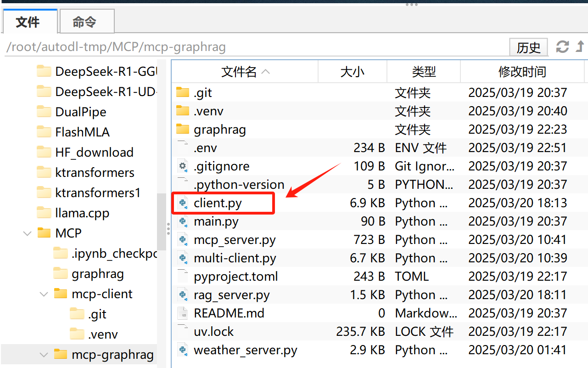Click the up-directory arrow icon
The width and height of the screenshot is (588, 368).
(580, 46)
